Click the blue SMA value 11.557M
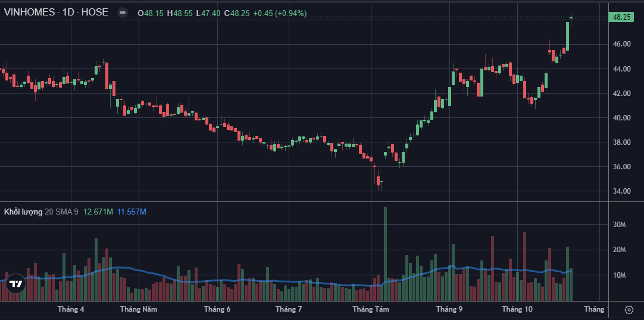The image size is (644, 320). (132, 212)
